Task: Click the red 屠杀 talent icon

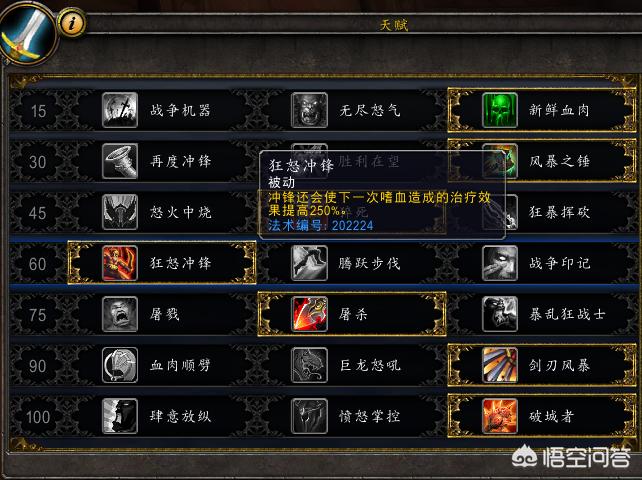Action: (309, 314)
